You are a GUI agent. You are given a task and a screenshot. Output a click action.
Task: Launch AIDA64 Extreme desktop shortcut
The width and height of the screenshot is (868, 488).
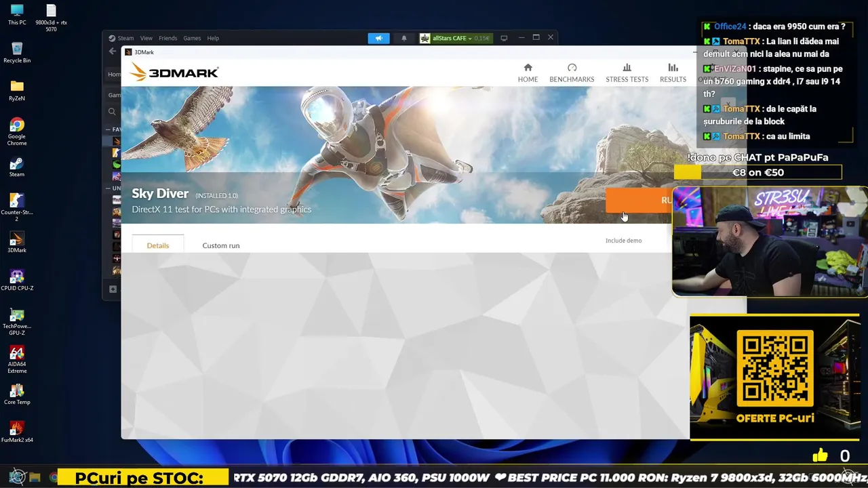tap(17, 359)
